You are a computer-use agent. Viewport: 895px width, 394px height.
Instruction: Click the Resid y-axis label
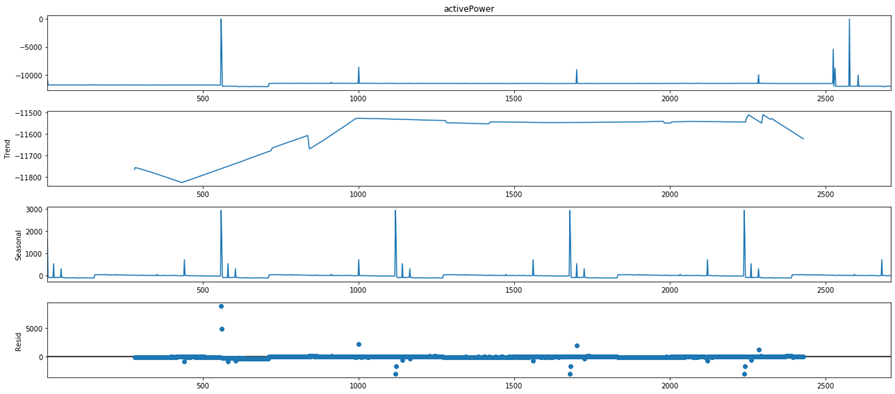click(18, 340)
